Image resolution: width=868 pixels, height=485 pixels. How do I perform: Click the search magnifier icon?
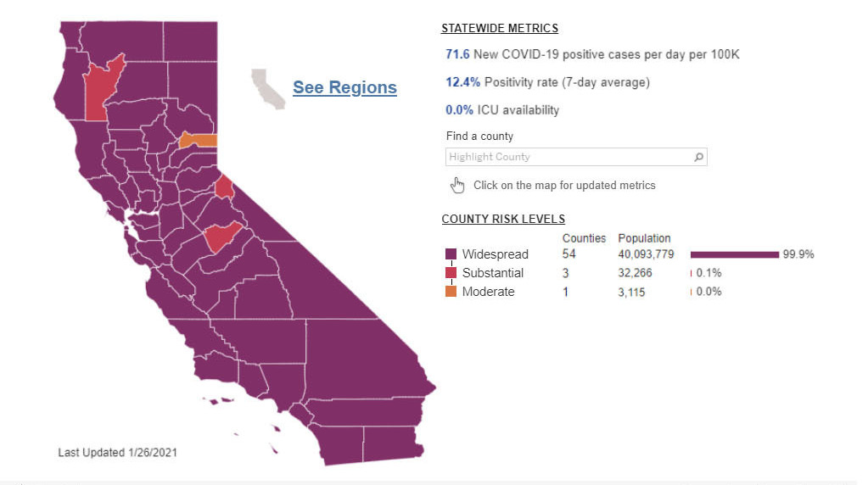tap(698, 157)
